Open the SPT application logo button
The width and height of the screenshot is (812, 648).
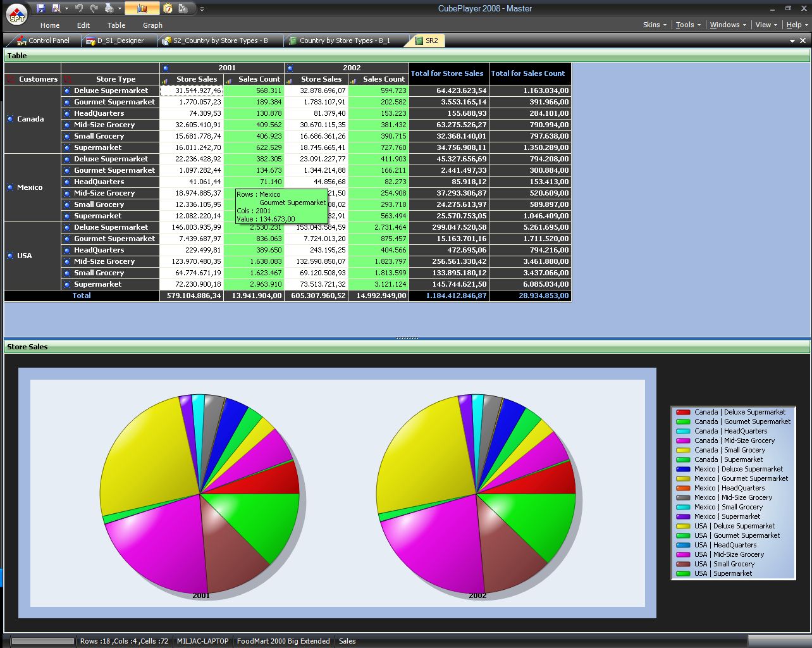click(x=16, y=13)
